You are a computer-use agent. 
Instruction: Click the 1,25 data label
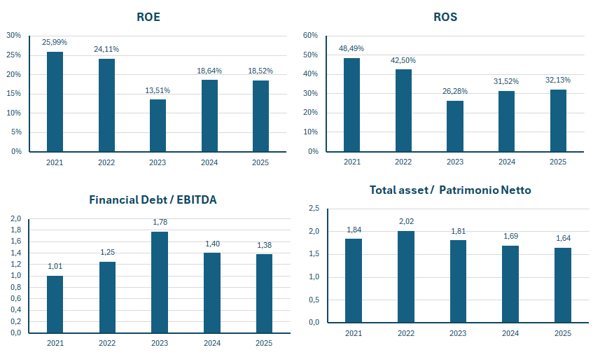[x=108, y=252]
